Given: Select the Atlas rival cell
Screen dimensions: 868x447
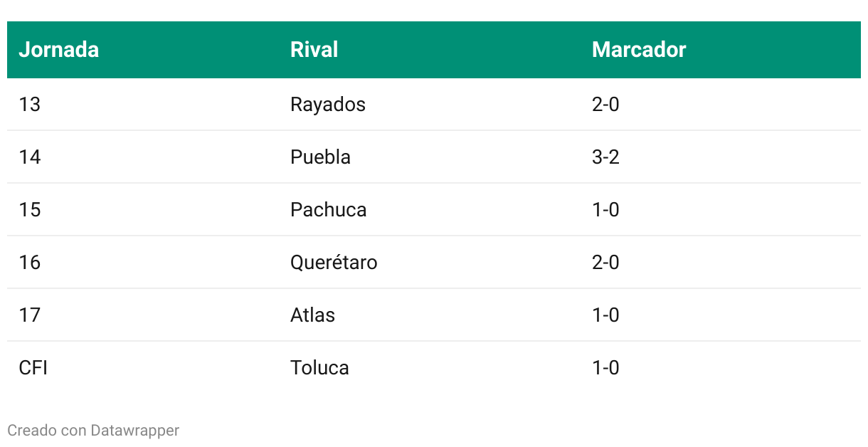Looking at the screenshot, I should tap(312, 315).
